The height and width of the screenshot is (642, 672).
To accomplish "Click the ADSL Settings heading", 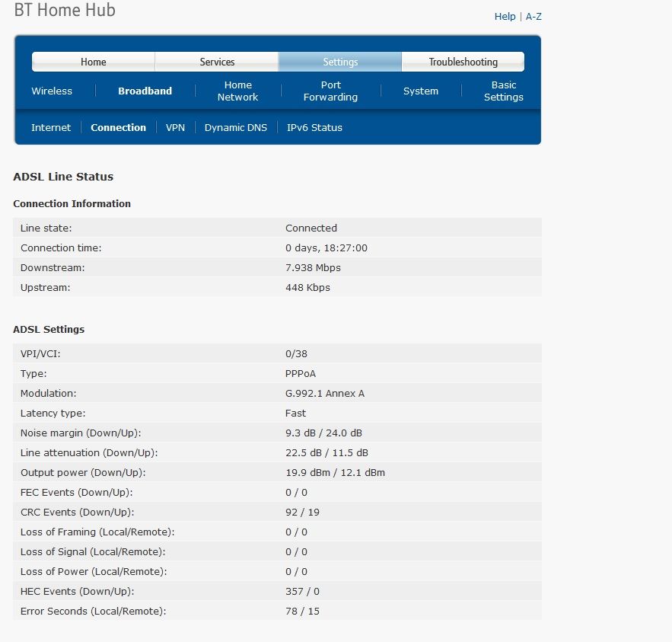I will coord(49,329).
